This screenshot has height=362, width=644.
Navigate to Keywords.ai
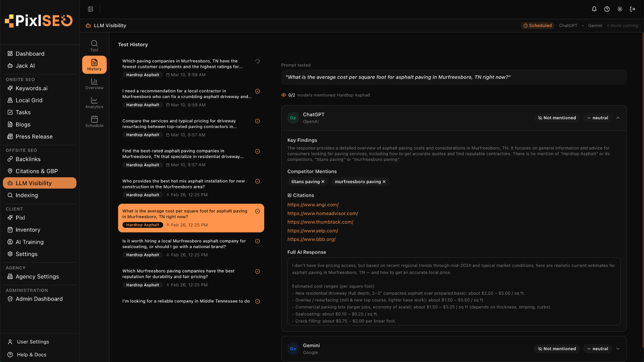tap(40, 88)
